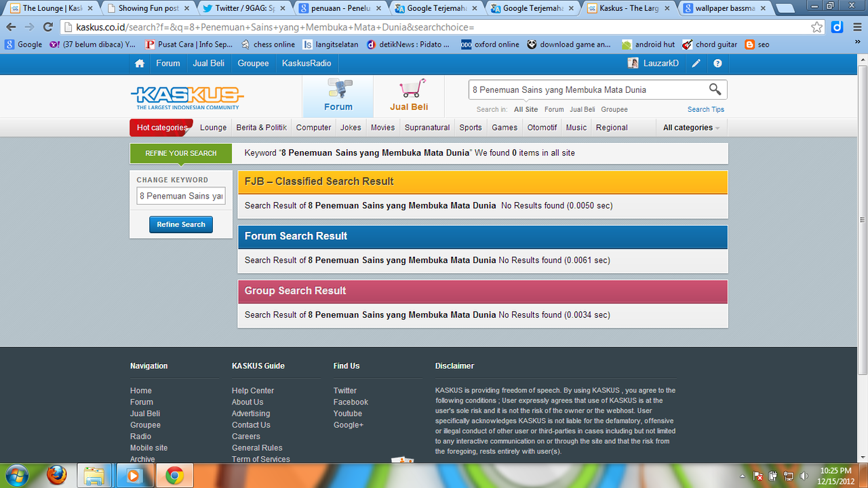Select 'All Site' search scope
The height and width of the screenshot is (488, 868).
tap(526, 109)
